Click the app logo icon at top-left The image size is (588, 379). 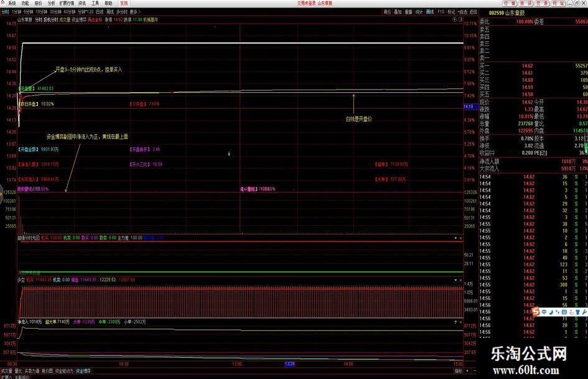click(x=2, y=2)
